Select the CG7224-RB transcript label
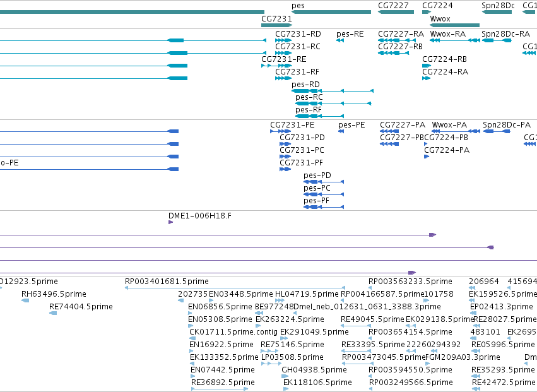Viewport: 537px width, 392px height. click(444, 59)
